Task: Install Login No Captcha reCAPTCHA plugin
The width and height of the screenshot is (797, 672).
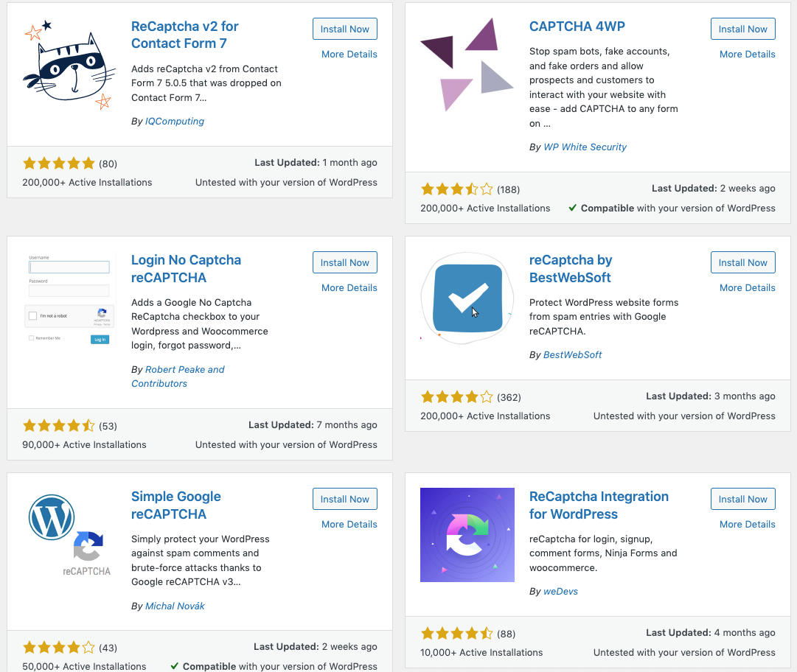Action: pos(344,263)
